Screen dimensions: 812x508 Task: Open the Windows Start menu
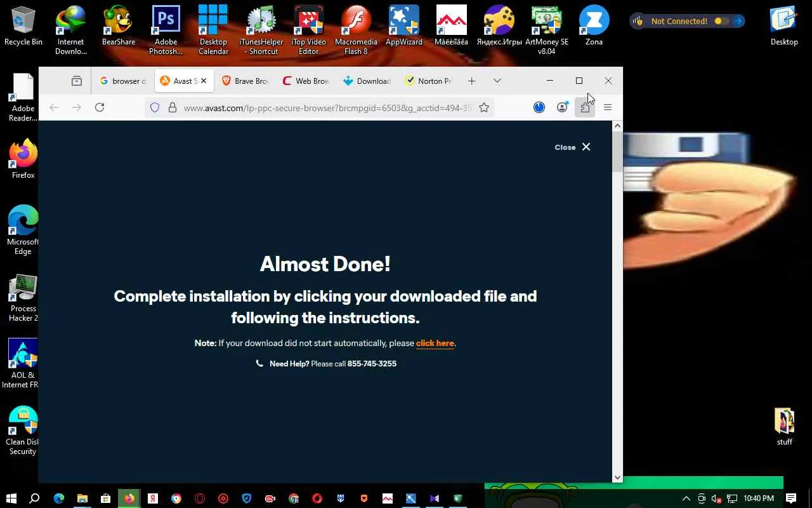pyautogui.click(x=11, y=498)
